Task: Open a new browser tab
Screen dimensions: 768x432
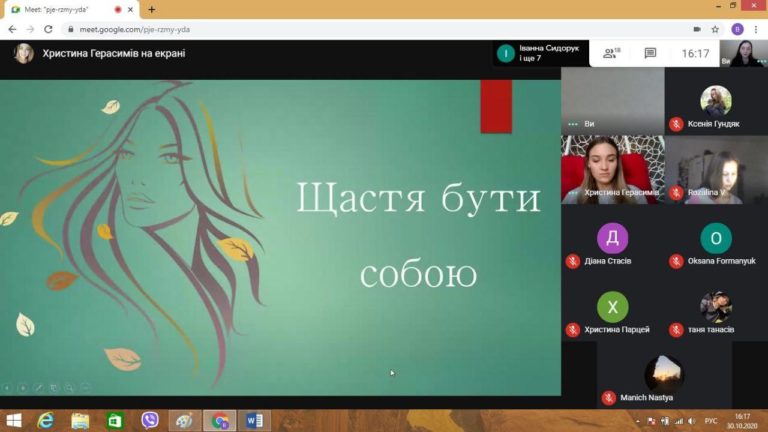Action: click(x=152, y=9)
